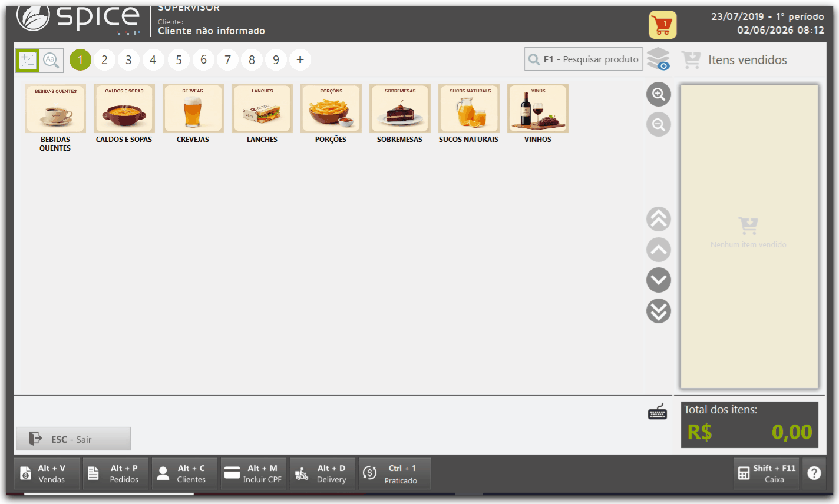Add a new page with plus button
This screenshot has width=839, height=504.
coord(300,59)
